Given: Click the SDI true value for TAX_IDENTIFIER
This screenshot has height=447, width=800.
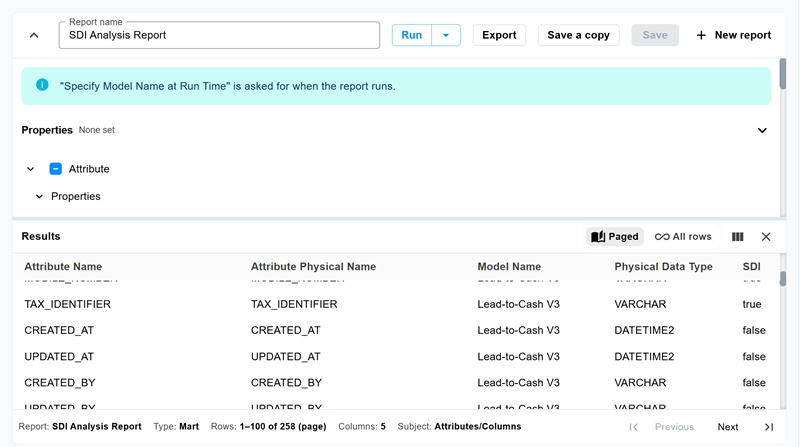Looking at the screenshot, I should tap(752, 304).
